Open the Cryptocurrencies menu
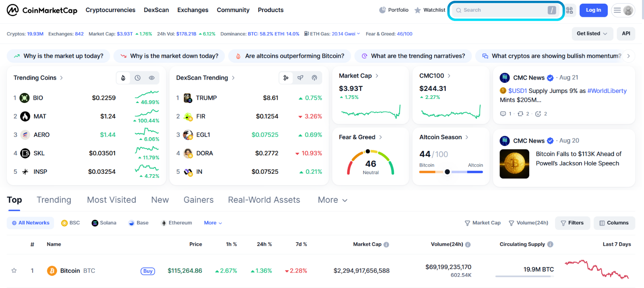 (x=110, y=10)
